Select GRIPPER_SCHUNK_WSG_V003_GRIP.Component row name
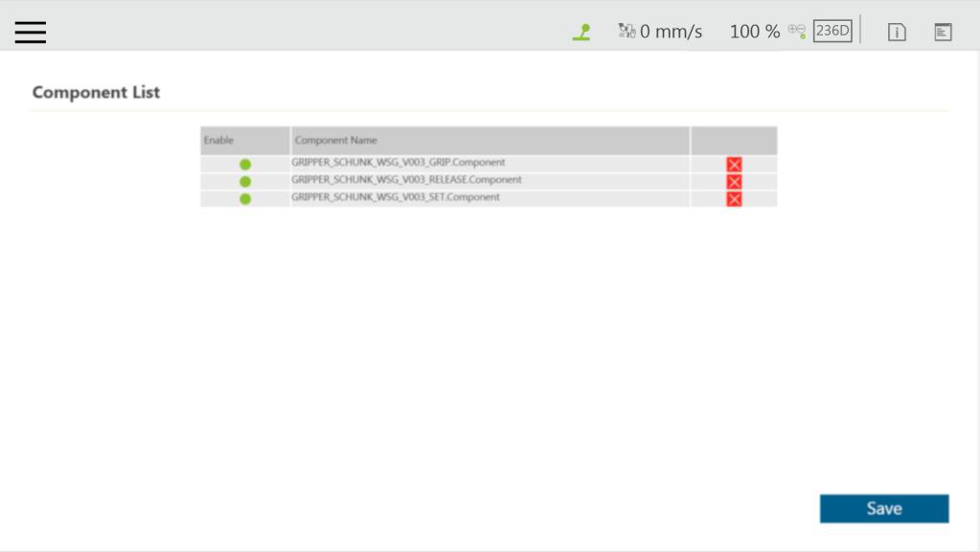980x552 pixels. (x=399, y=163)
